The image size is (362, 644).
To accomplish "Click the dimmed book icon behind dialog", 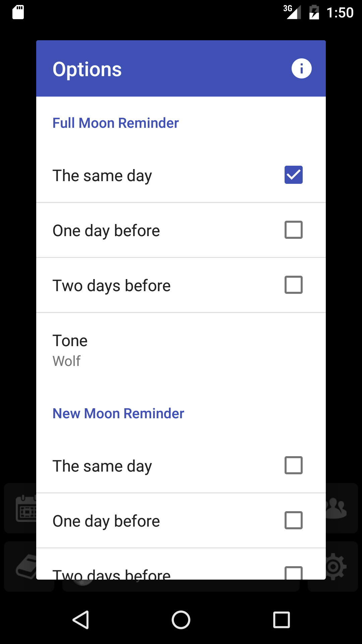I will [x=26, y=567].
